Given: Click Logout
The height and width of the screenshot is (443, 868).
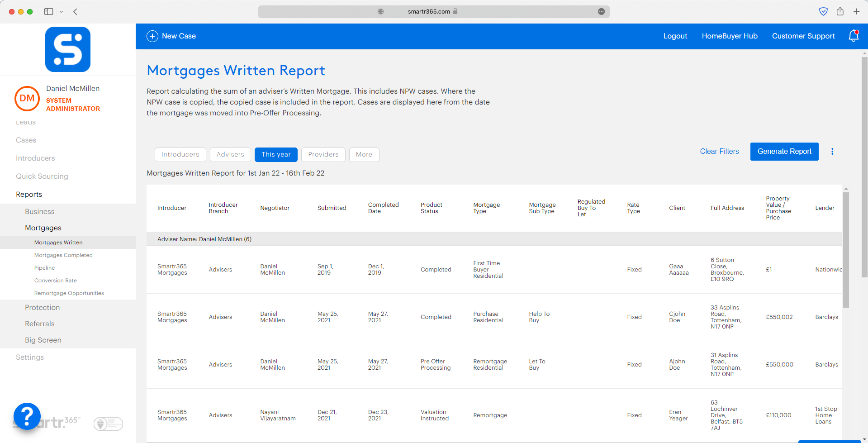Looking at the screenshot, I should point(675,36).
